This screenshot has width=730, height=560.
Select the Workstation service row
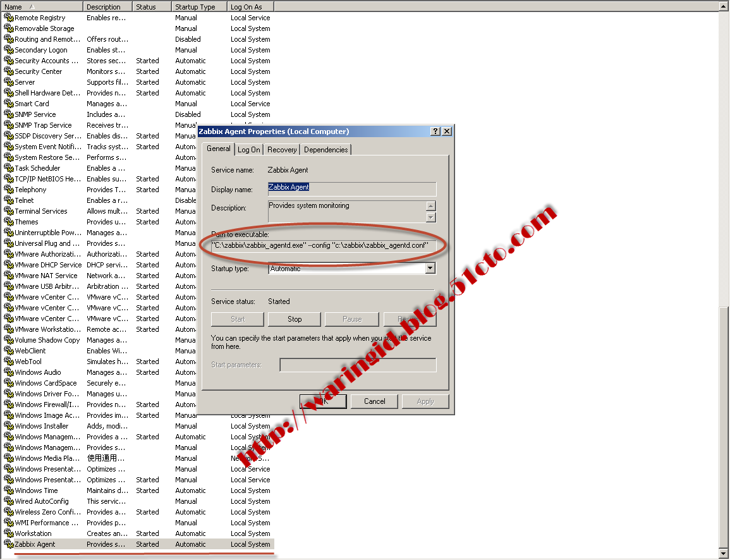pyautogui.click(x=138, y=533)
